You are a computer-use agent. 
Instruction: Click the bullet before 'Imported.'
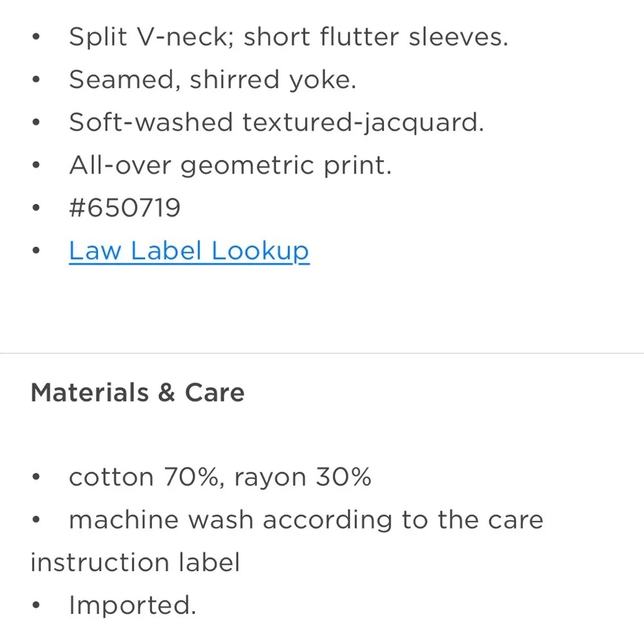[x=36, y=605]
